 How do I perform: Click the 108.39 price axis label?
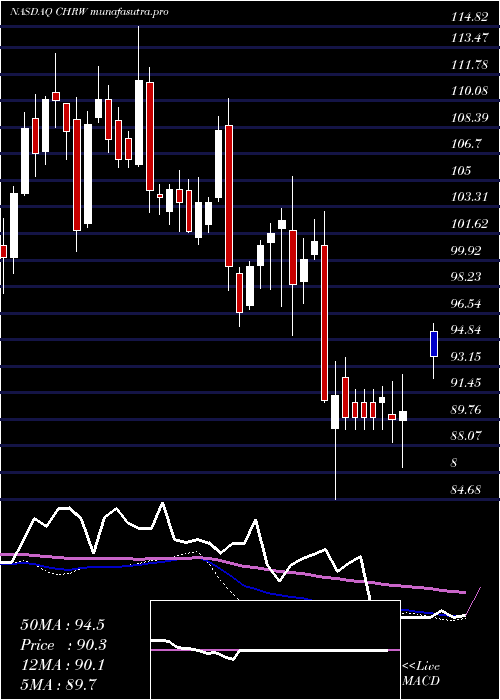469,118
